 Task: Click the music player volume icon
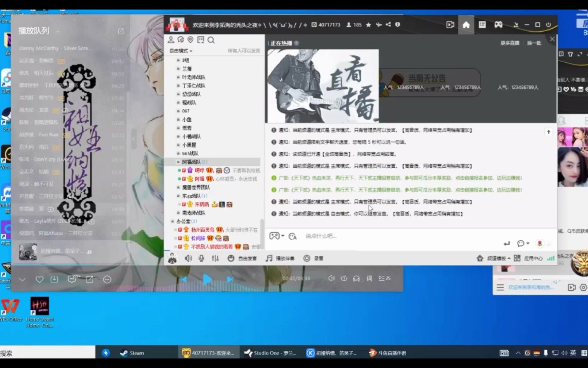331,278
